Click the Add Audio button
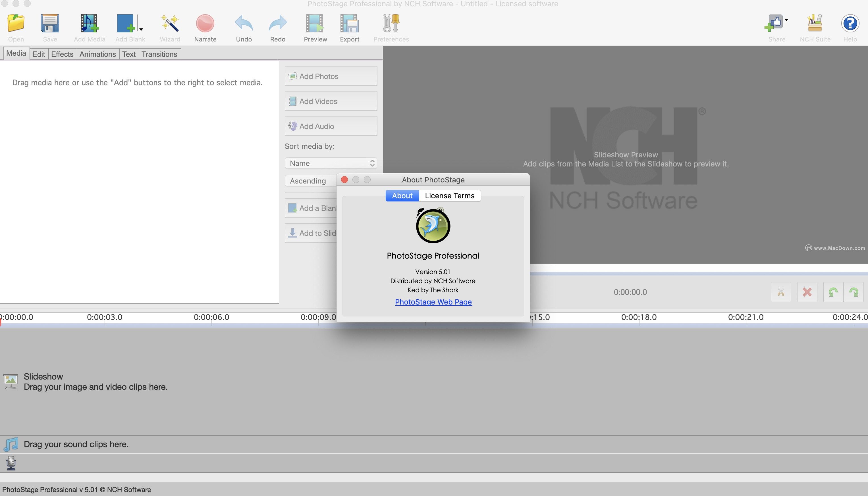Viewport: 868px width, 496px height. click(331, 126)
